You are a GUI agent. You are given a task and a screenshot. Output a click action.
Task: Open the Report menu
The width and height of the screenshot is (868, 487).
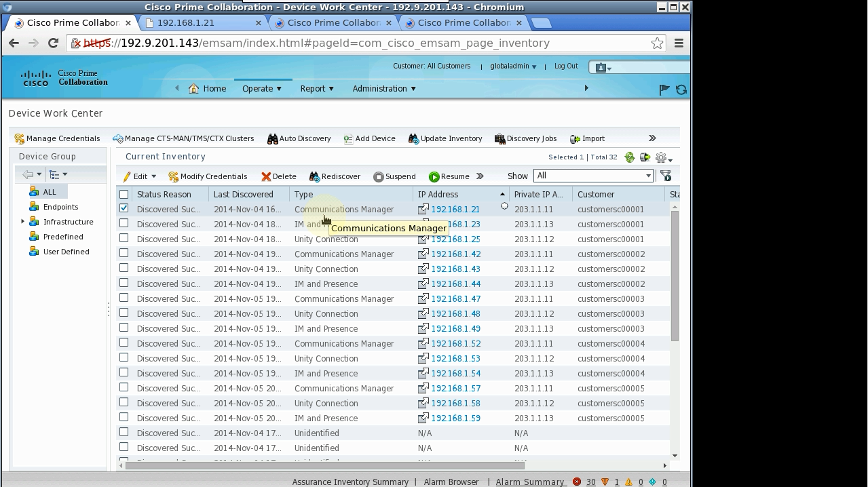pos(318,89)
